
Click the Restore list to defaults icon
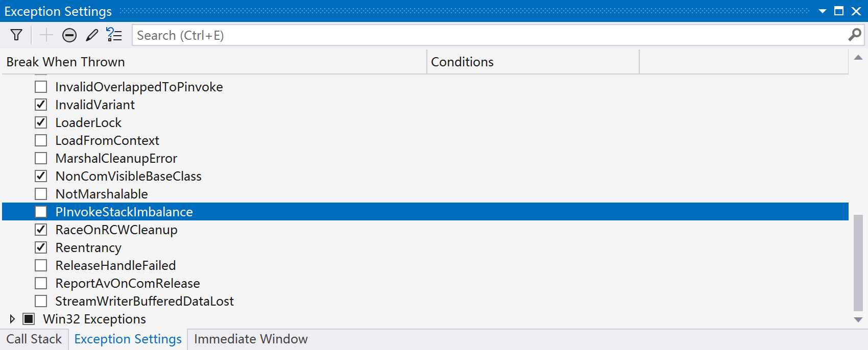[x=114, y=34]
